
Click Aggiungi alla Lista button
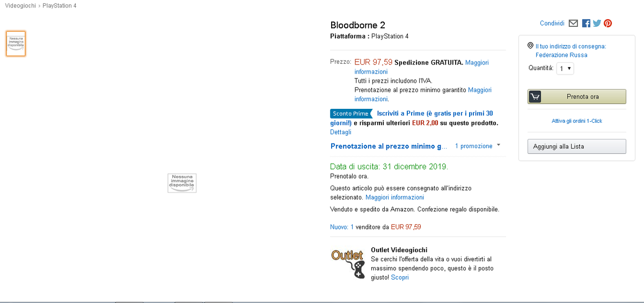click(x=576, y=146)
